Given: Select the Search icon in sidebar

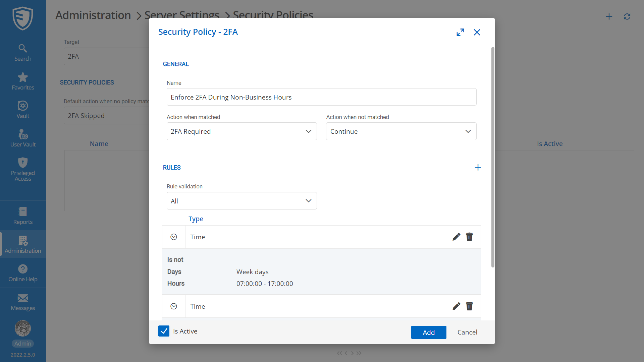Looking at the screenshot, I should coord(22,52).
